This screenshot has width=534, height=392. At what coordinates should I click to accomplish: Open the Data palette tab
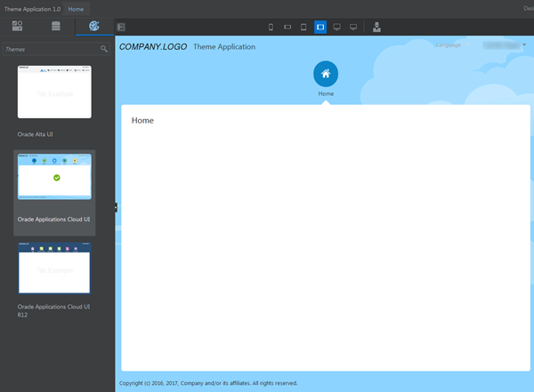(56, 26)
